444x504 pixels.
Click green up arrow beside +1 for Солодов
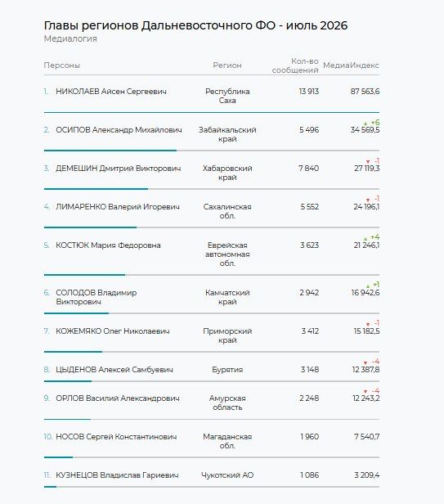368,286
